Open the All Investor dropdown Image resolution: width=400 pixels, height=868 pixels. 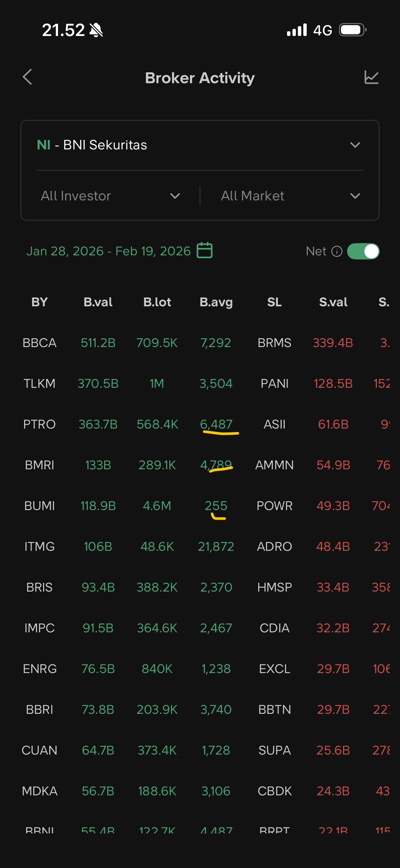tap(110, 196)
